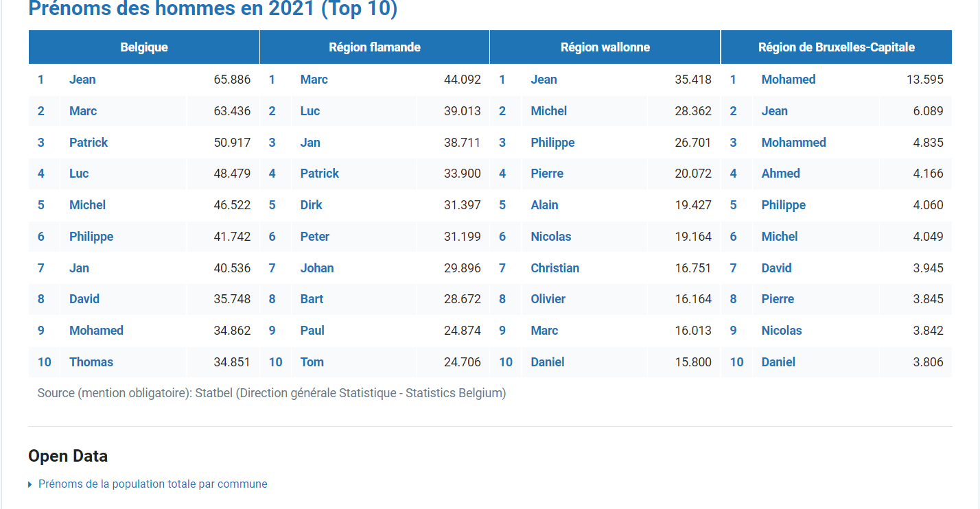This screenshot has height=509, width=980.
Task: Open the Prénoms de la population totale par commune link
Action: [x=152, y=484]
